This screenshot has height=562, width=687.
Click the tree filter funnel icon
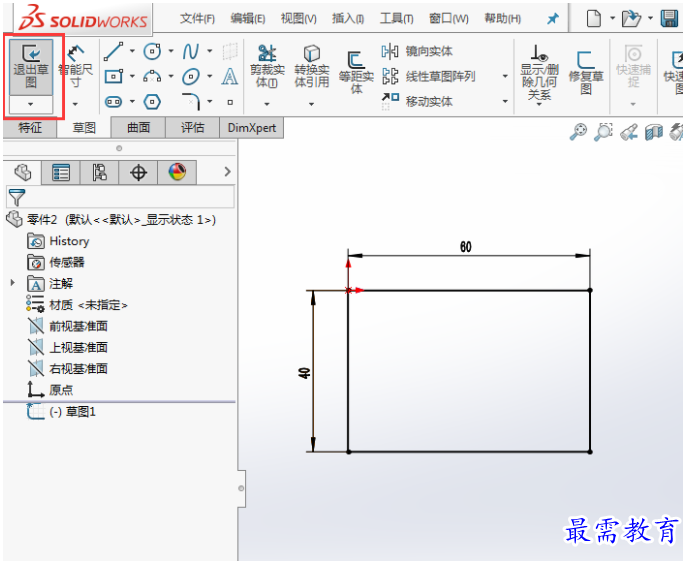point(17,198)
